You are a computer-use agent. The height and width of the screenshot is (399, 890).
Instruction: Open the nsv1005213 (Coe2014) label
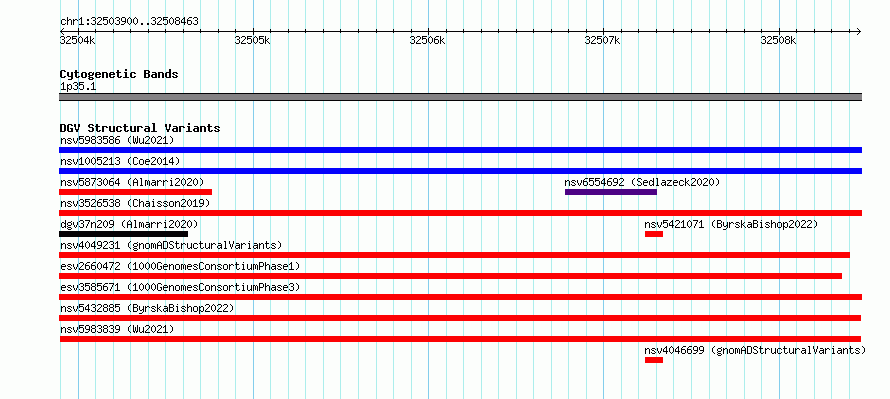(x=120, y=161)
